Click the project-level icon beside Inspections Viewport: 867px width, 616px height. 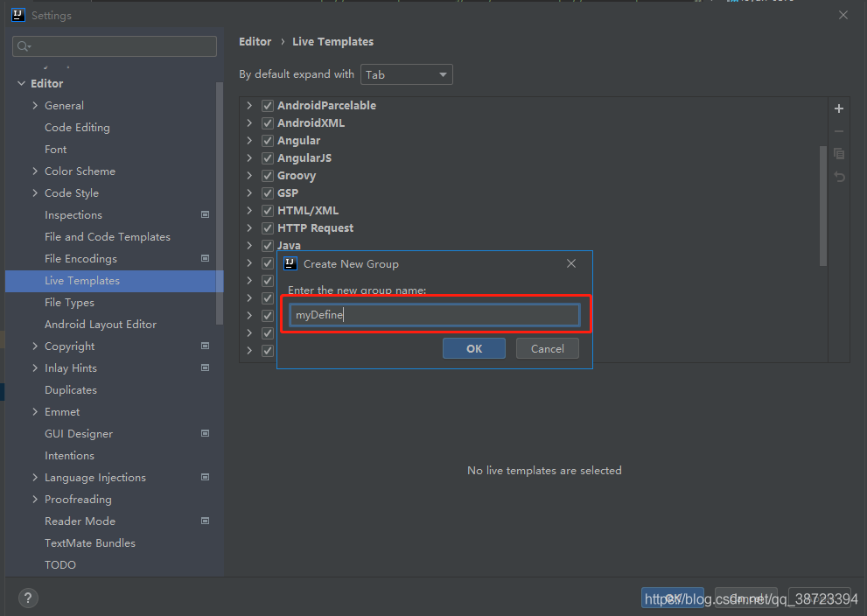pyautogui.click(x=205, y=214)
